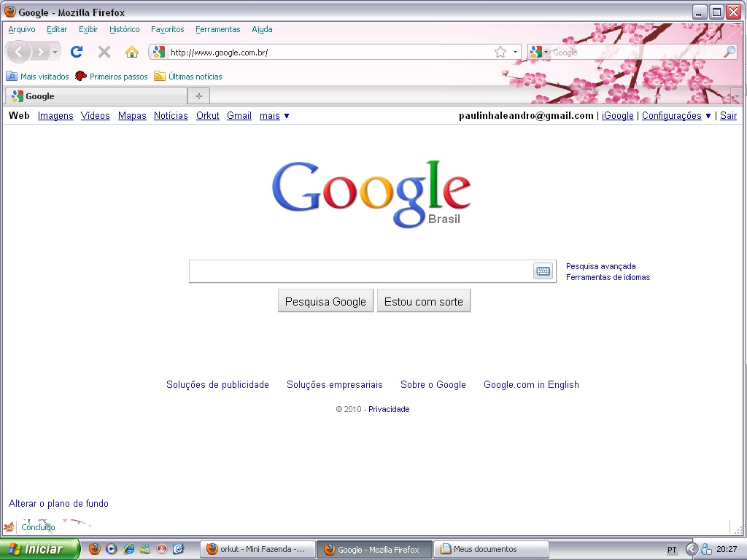Open the Primeiros passos bookmark

pyautogui.click(x=112, y=76)
